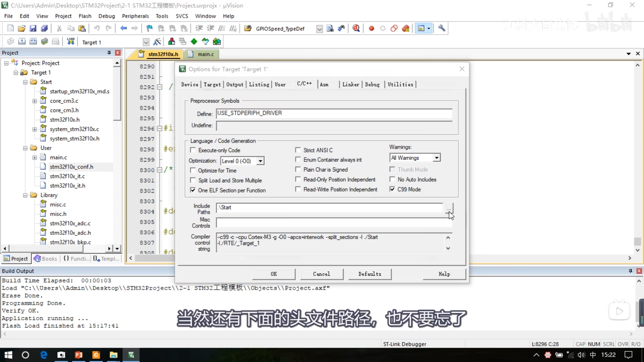
Task: Toggle One ELF Section per Function
Action: pyautogui.click(x=193, y=190)
